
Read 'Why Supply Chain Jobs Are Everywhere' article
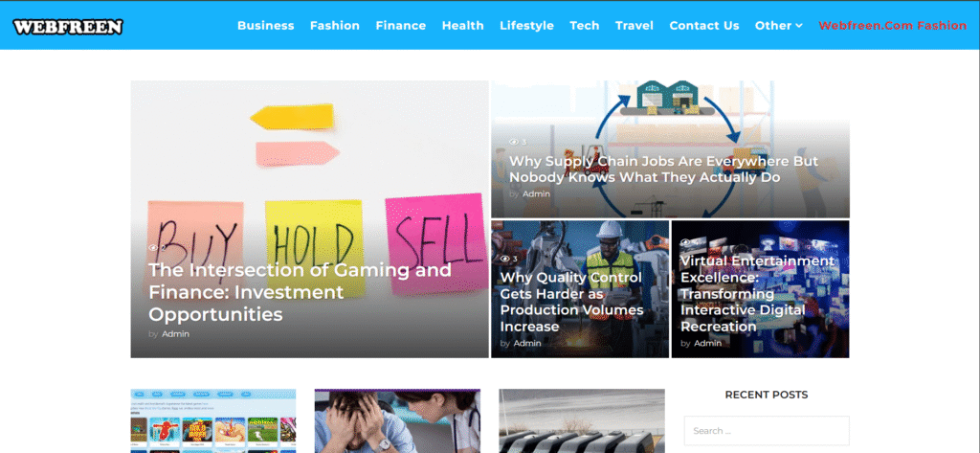(x=662, y=170)
